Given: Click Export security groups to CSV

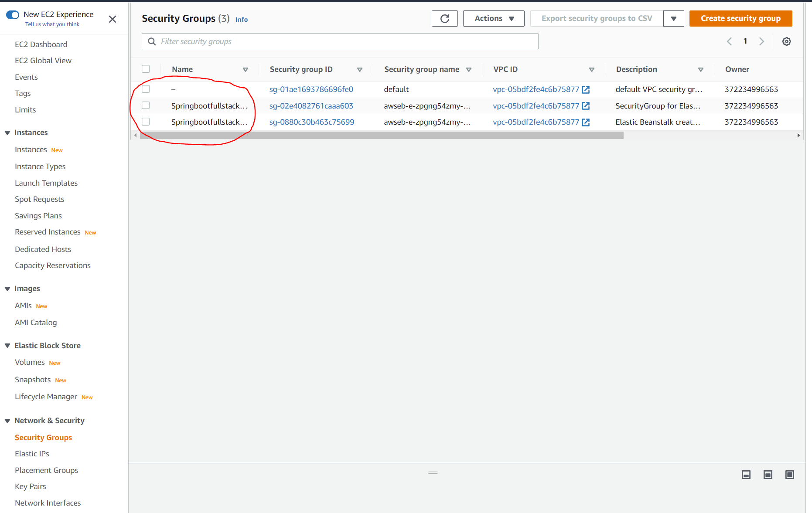Looking at the screenshot, I should [x=597, y=18].
